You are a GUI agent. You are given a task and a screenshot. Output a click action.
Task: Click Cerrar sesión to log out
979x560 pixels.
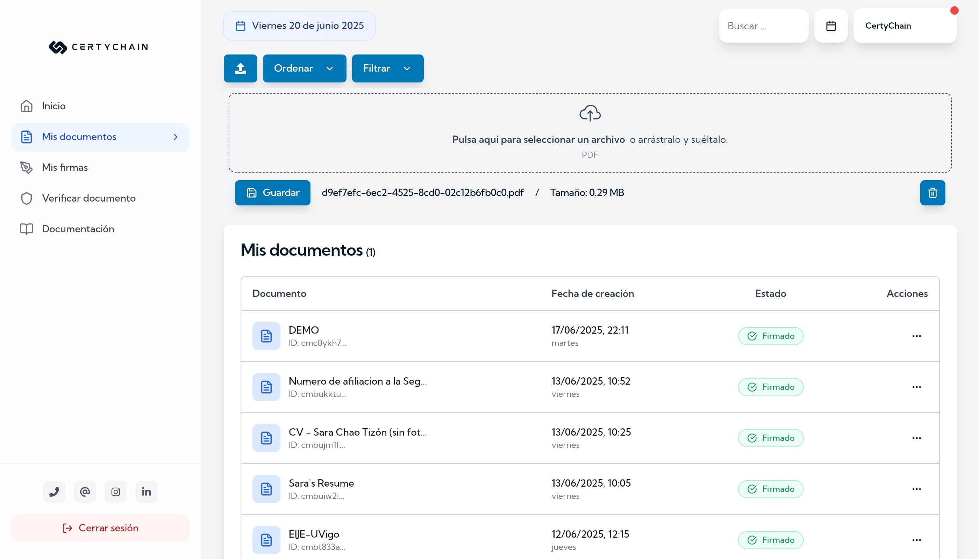tap(100, 528)
